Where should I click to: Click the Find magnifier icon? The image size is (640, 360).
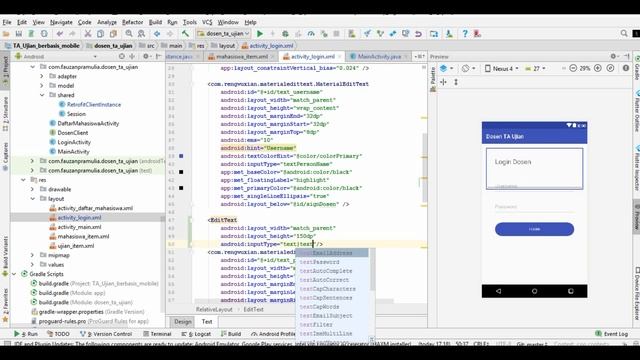click(129, 34)
